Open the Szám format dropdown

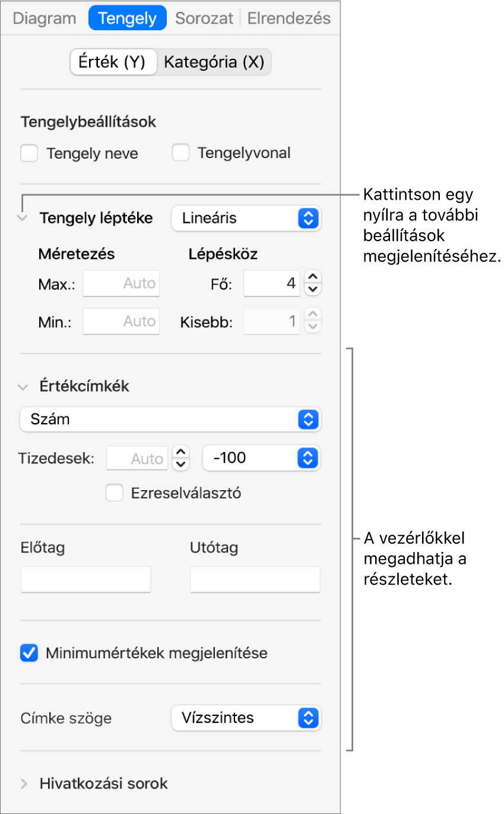(x=170, y=419)
